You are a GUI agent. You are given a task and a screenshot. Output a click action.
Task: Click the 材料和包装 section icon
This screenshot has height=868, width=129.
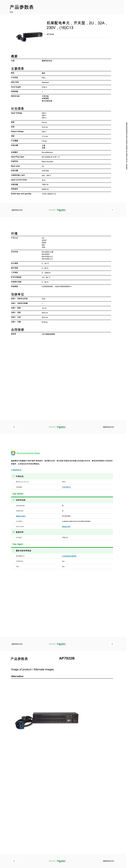click(x=13, y=500)
